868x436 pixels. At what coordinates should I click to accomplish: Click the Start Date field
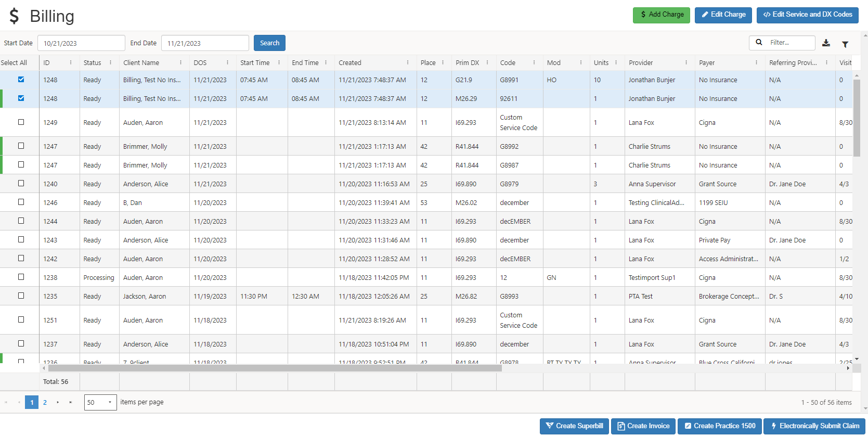[81, 43]
